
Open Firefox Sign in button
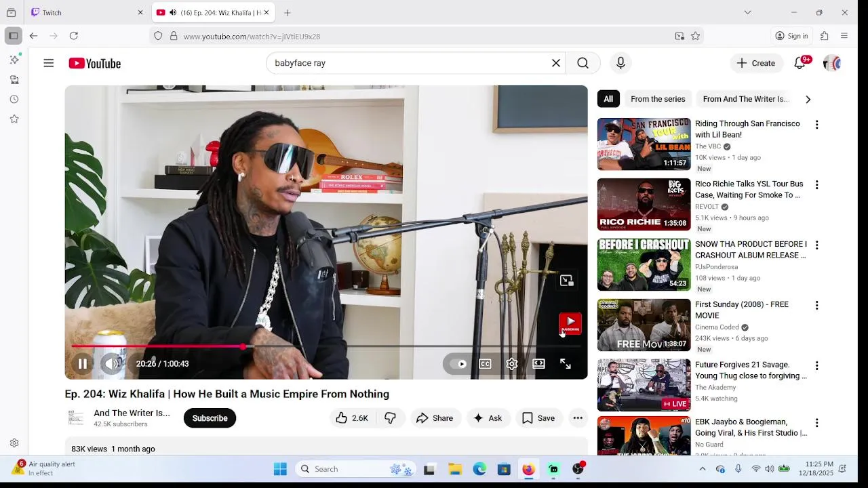[x=792, y=36]
